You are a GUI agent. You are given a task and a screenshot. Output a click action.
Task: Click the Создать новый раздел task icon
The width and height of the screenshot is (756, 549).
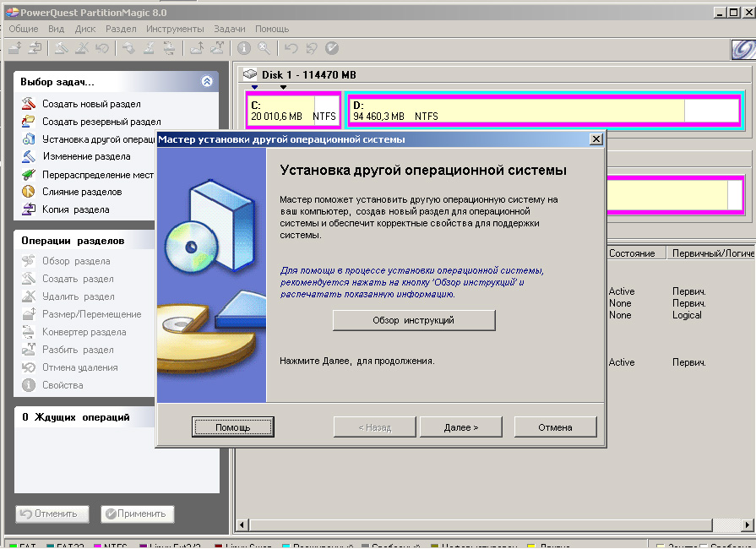click(29, 104)
